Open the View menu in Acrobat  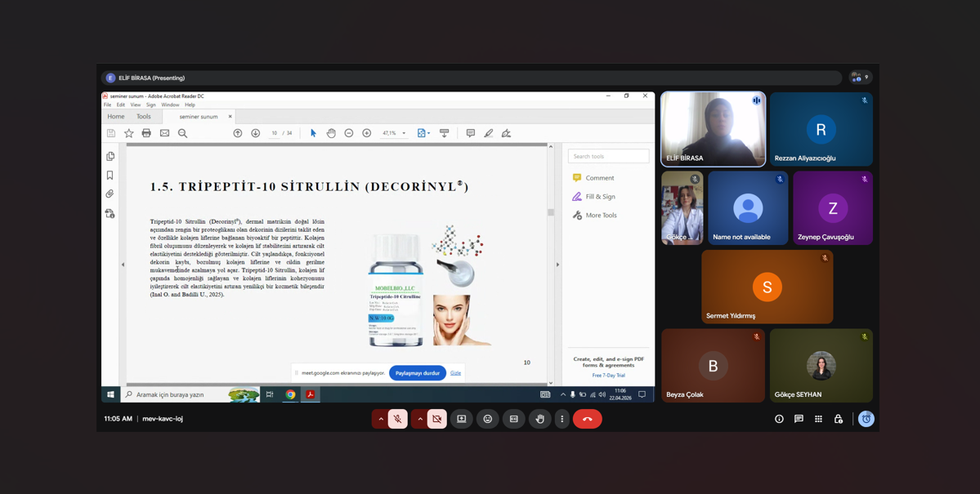136,105
